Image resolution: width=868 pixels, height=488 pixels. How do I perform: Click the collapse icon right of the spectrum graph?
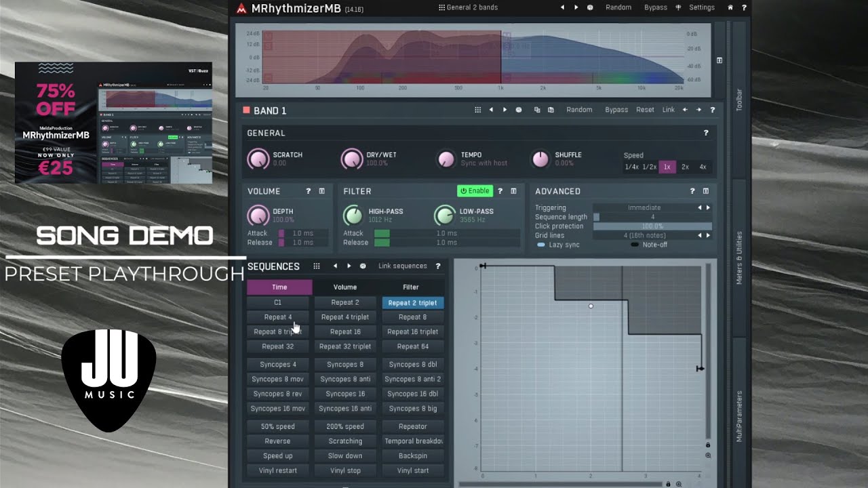pyautogui.click(x=719, y=60)
